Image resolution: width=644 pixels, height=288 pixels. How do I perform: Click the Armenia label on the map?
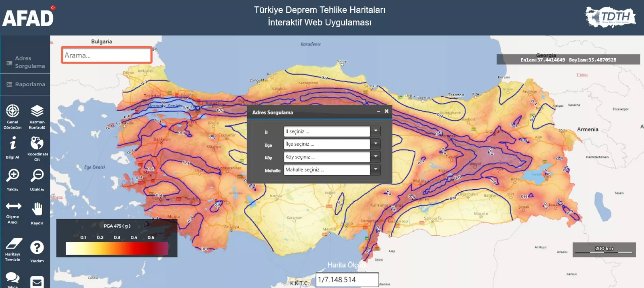pos(588,129)
